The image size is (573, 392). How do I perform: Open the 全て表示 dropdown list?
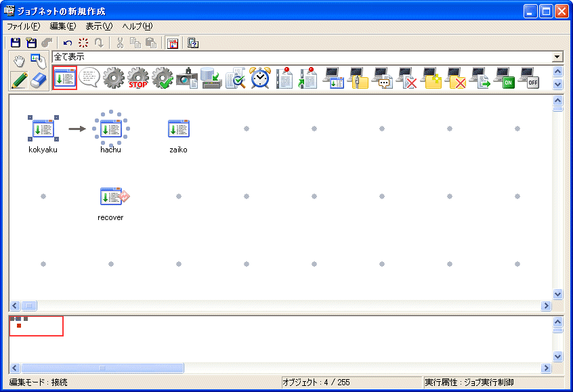pos(307,57)
